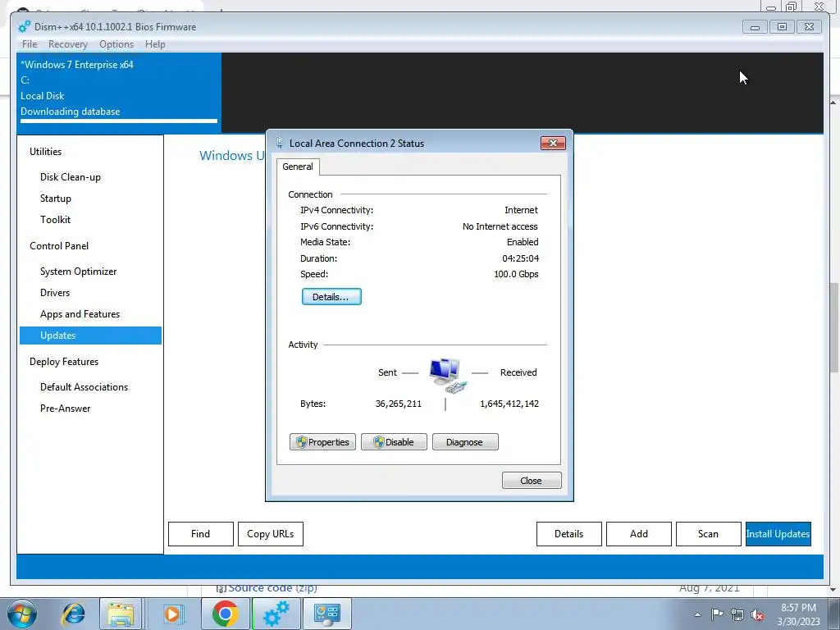Open connection Details button
The height and width of the screenshot is (630, 840).
[x=331, y=297]
